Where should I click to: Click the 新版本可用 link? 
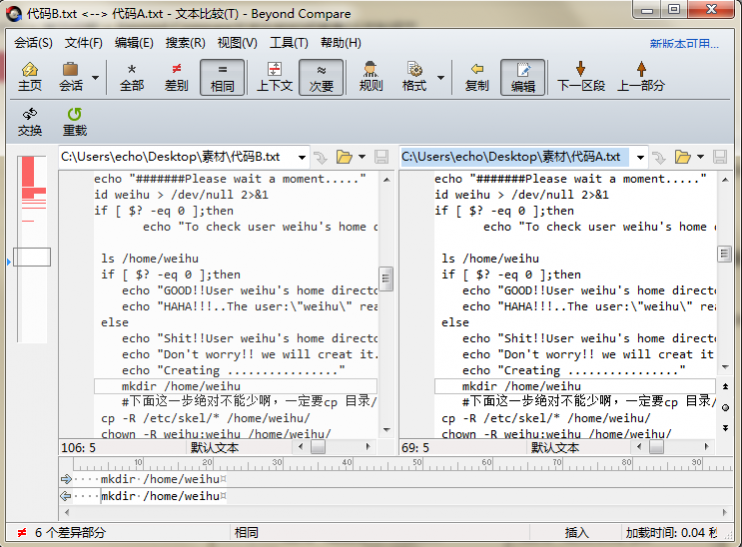point(684,44)
